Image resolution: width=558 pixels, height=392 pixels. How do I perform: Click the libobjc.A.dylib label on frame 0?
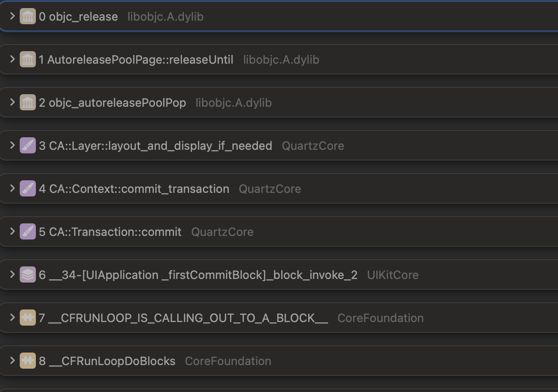pyautogui.click(x=165, y=17)
